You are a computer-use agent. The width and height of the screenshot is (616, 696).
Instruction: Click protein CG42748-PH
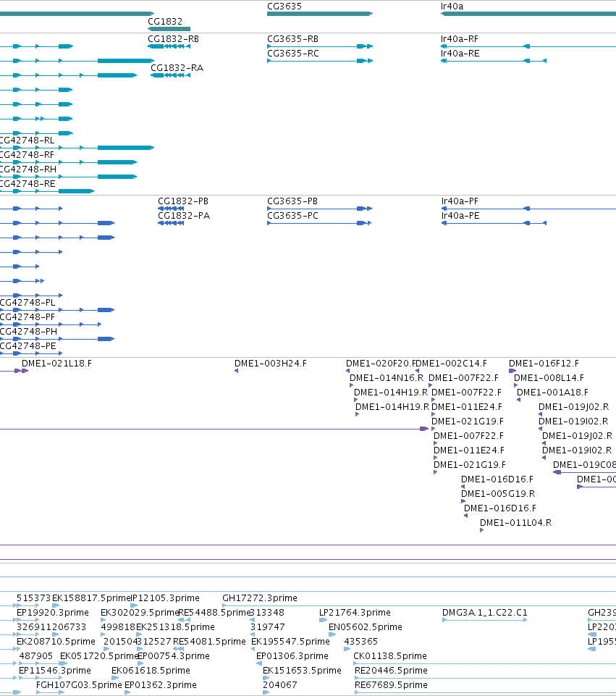29,332
